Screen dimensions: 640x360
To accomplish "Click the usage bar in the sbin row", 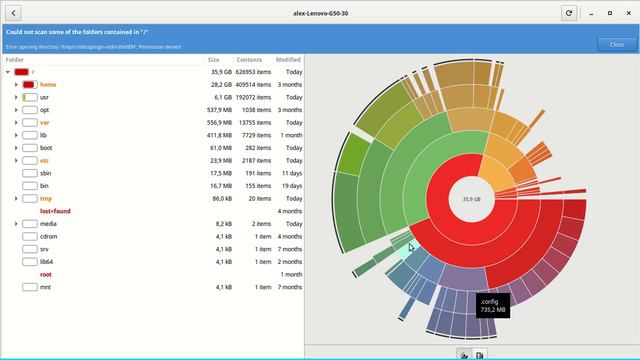I will tap(30, 173).
